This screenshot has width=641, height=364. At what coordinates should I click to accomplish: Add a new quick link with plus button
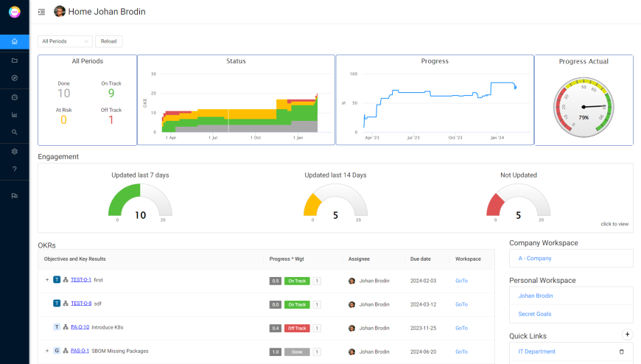pyautogui.click(x=627, y=335)
